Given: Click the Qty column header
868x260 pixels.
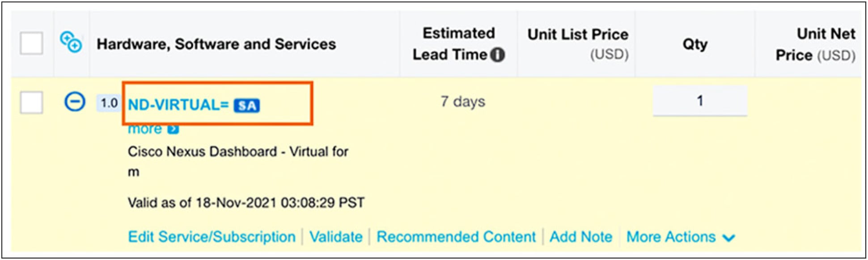Looking at the screenshot, I should 695,44.
